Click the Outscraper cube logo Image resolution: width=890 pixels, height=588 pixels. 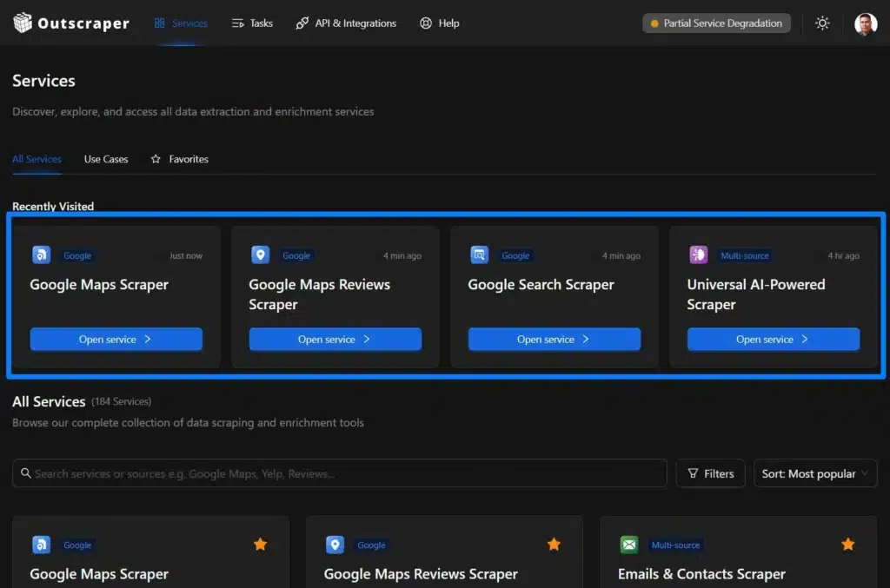coord(23,23)
